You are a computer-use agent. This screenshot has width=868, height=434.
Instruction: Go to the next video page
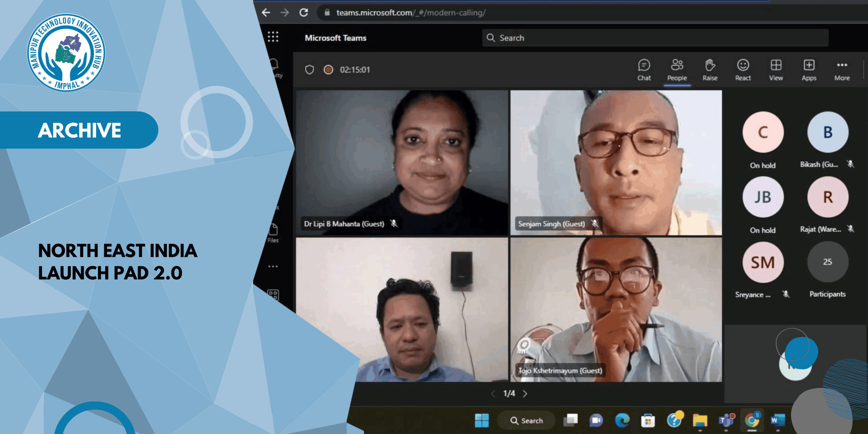point(525,394)
